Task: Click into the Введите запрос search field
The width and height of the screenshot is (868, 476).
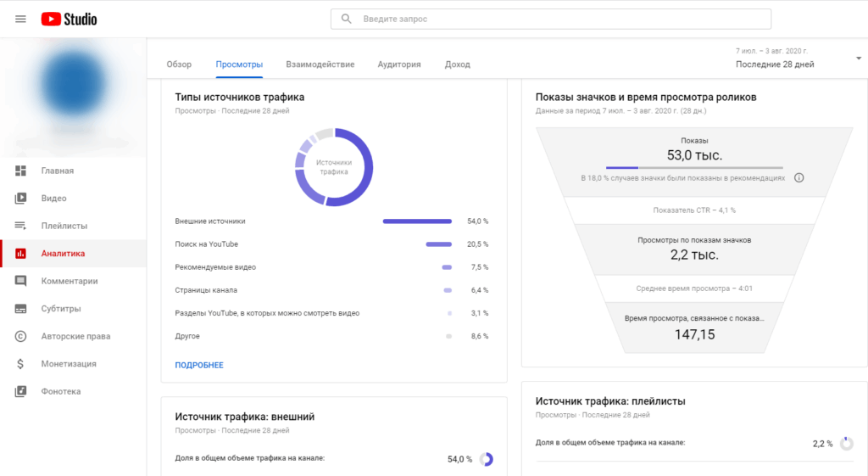Action: point(551,19)
